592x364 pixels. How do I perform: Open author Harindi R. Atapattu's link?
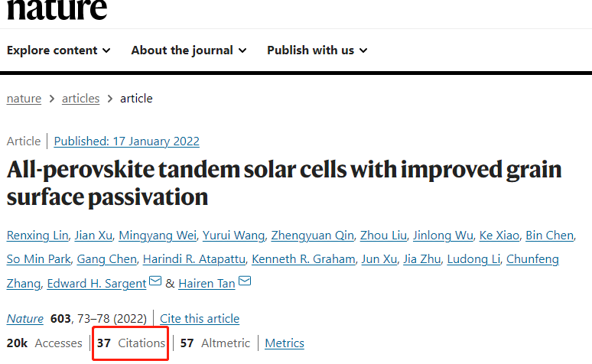coord(194,259)
